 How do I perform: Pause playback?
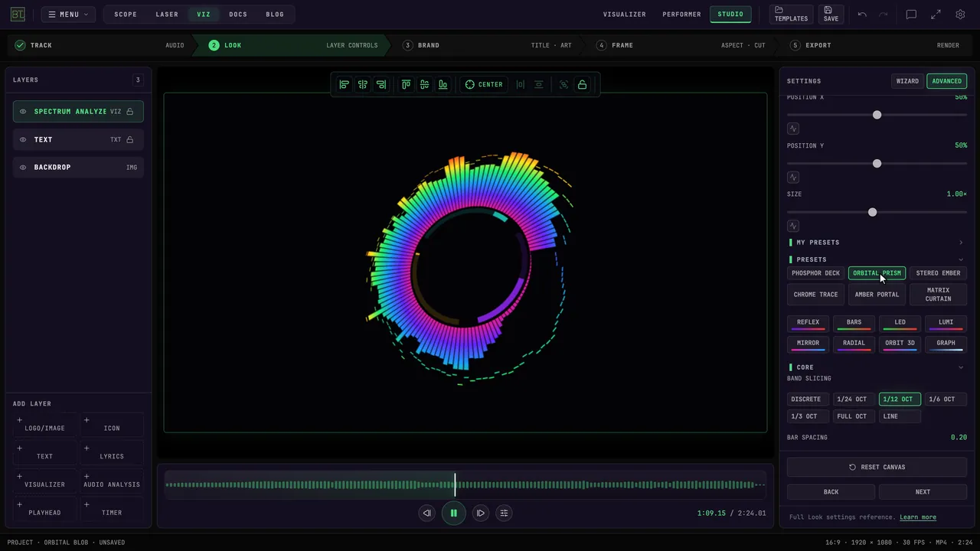pos(453,513)
